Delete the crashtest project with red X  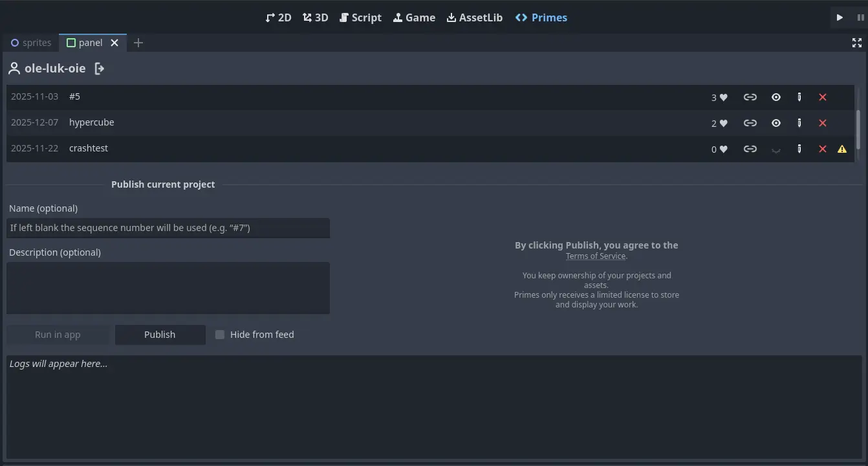click(823, 149)
